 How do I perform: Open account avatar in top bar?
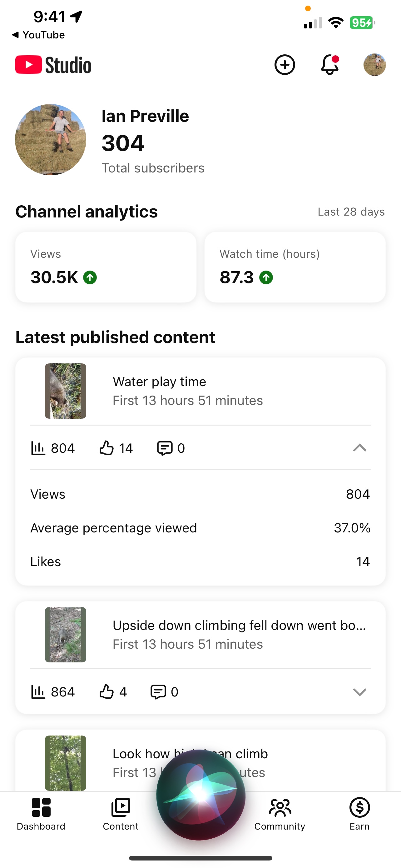(374, 65)
